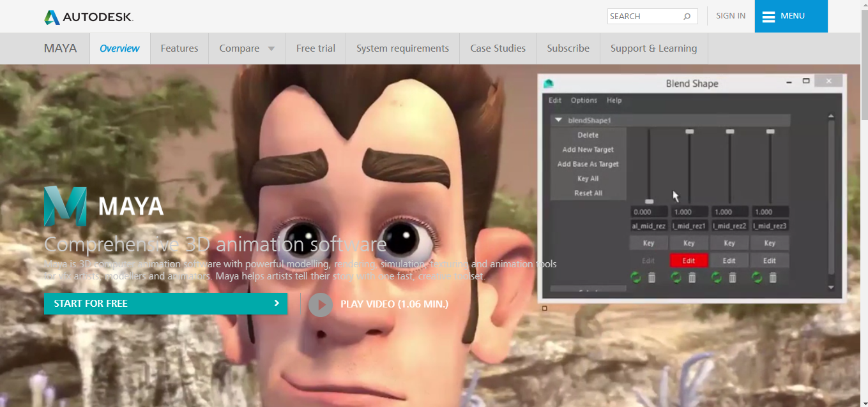Open the Options menu in Blend Shape

[x=584, y=100]
